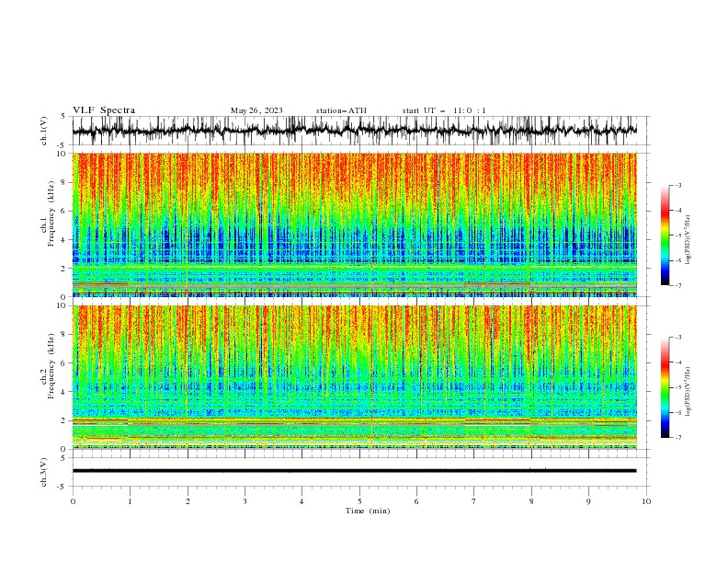Click the flat ch.3 voltage trace

tap(354, 471)
